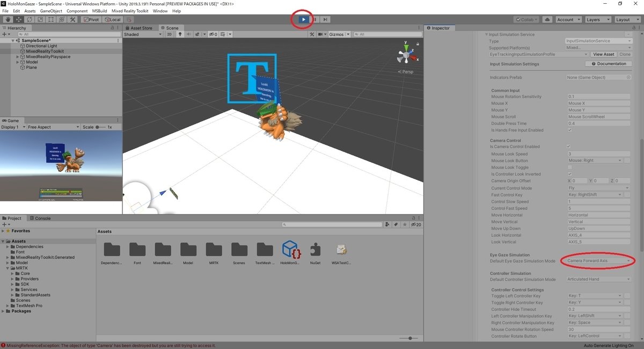Open the Component menu
The image size is (644, 349).
77,11
